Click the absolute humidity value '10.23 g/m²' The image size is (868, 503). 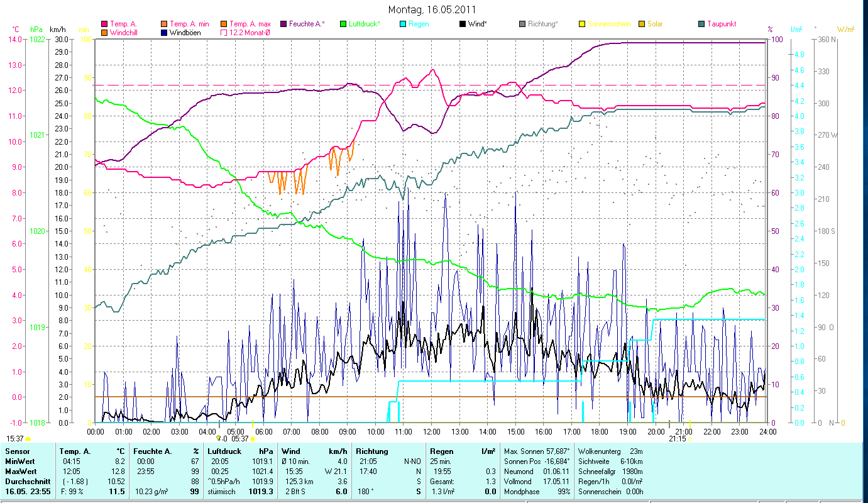(153, 492)
